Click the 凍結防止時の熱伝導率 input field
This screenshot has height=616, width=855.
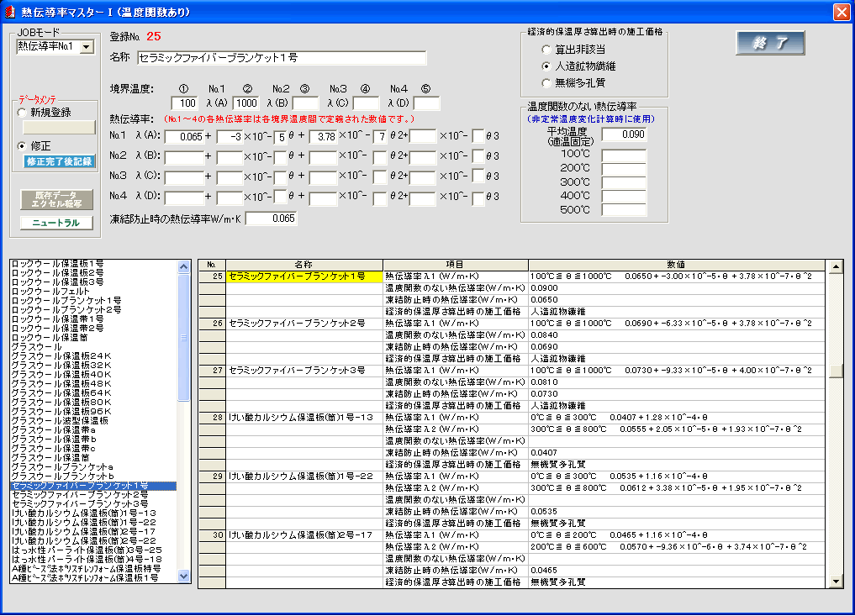271,218
